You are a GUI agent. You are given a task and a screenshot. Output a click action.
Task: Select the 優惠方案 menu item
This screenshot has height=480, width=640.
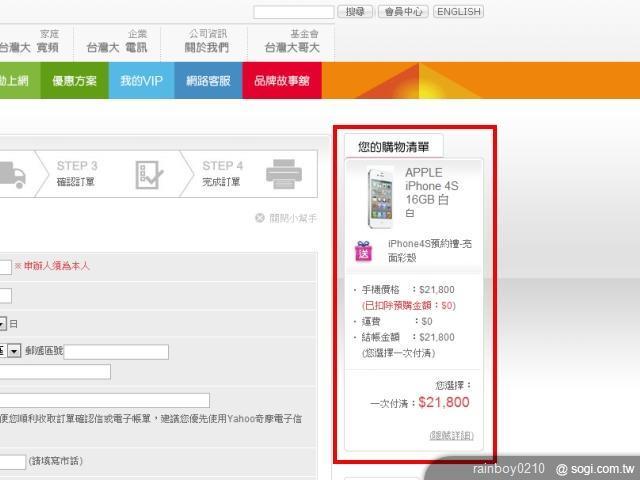point(74,80)
